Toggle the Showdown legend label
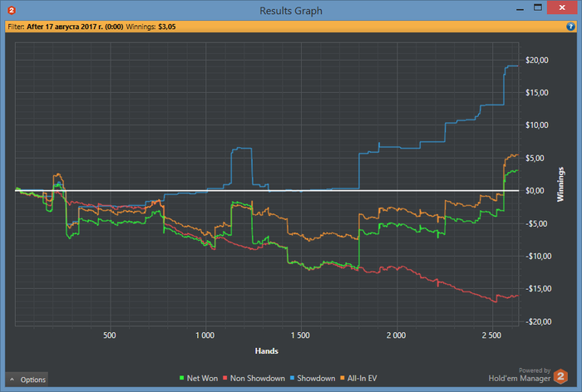The image size is (582, 392). pyautogui.click(x=316, y=378)
